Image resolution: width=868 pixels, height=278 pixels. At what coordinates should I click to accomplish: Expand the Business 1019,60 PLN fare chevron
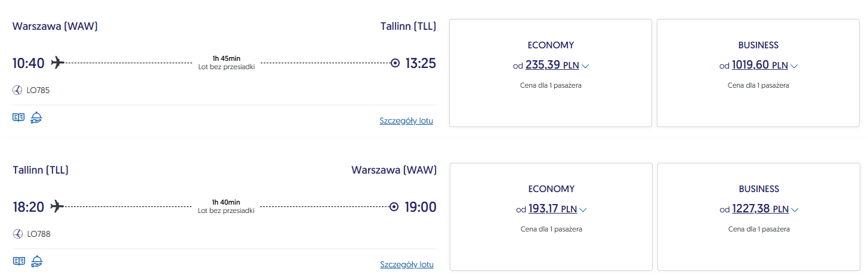[x=794, y=66]
